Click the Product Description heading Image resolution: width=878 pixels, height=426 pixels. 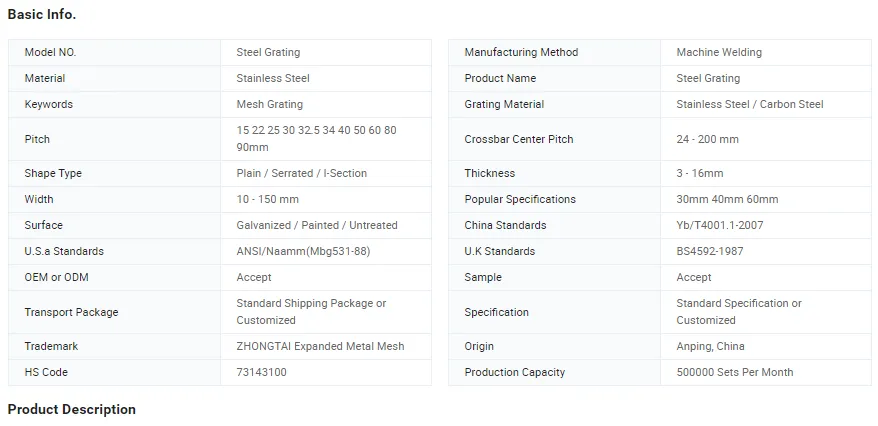72,410
